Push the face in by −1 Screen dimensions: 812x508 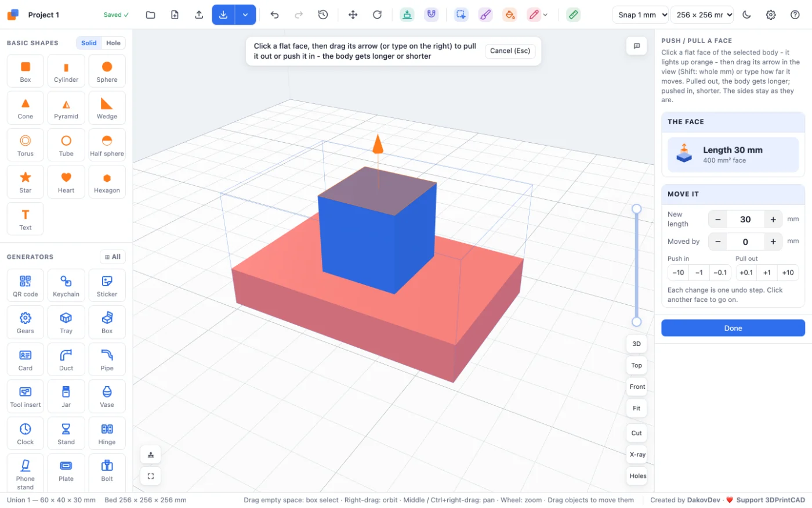(x=699, y=272)
